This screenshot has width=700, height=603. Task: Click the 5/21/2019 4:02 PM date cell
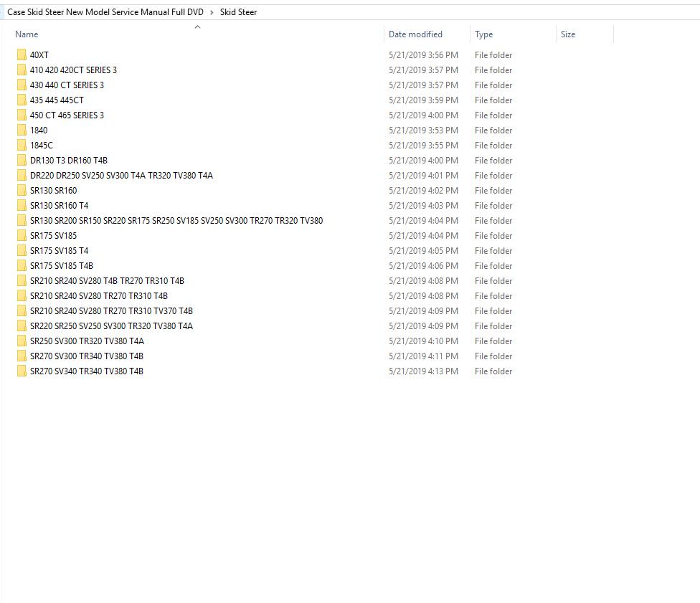tap(423, 191)
